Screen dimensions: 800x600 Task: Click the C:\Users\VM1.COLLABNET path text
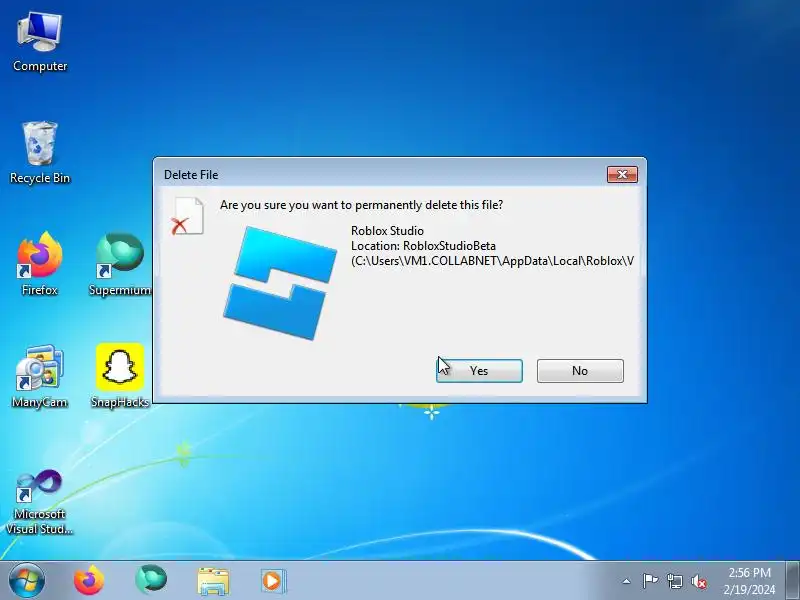[x=492, y=261]
